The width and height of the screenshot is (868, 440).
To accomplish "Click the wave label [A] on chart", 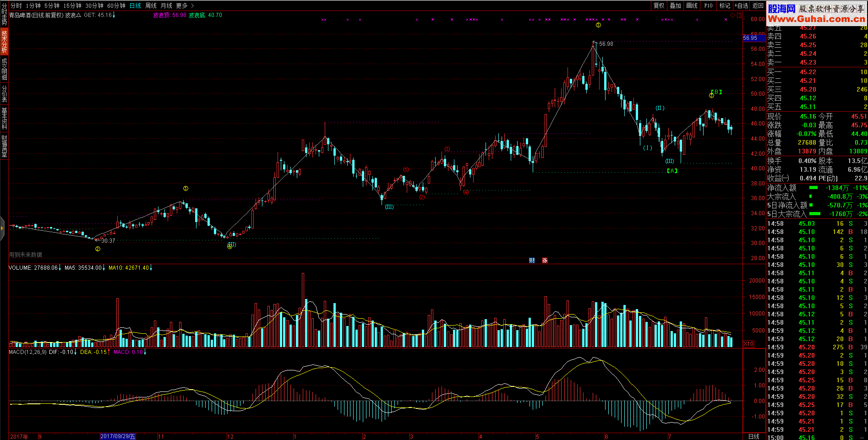I will [672, 170].
